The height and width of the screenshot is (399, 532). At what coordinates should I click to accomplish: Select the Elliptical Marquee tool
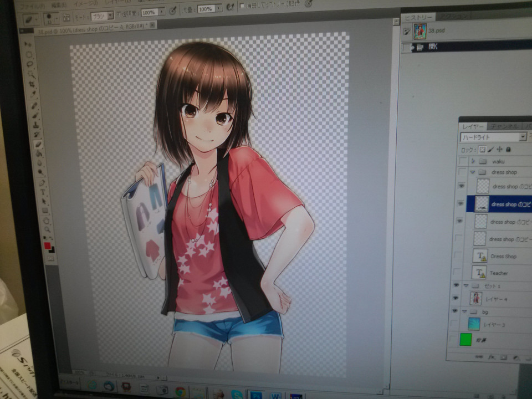tap(29, 54)
